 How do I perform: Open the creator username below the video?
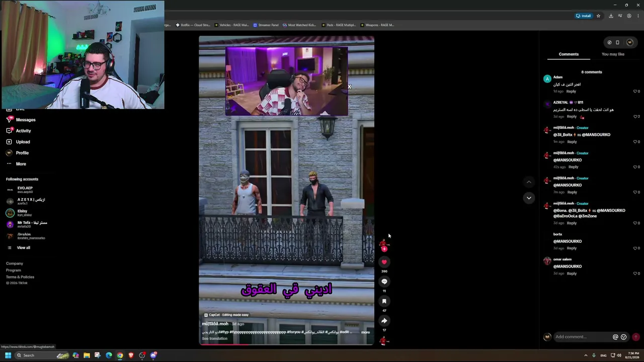coord(215,324)
